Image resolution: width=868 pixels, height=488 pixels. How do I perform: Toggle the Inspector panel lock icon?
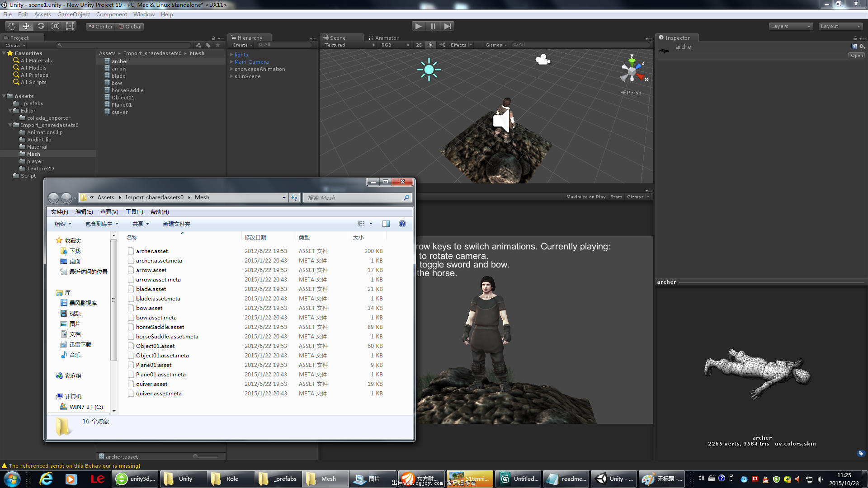pos(855,38)
